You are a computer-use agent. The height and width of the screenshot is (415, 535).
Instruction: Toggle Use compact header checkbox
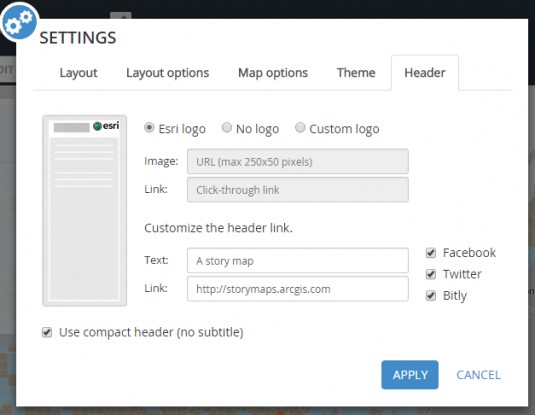pos(47,332)
